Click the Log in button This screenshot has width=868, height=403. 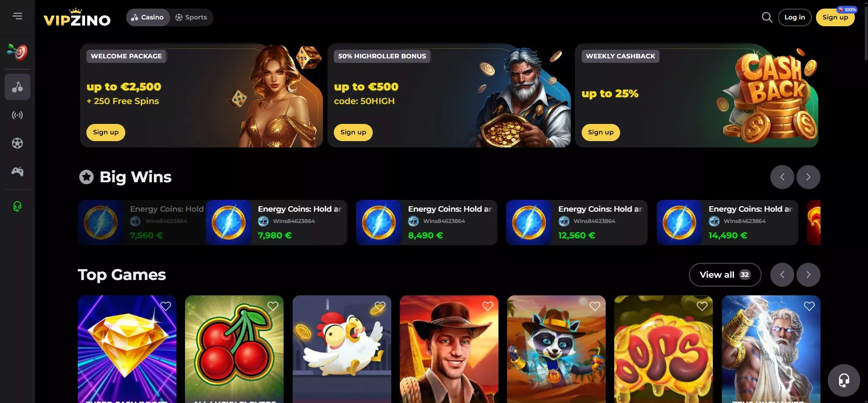[x=795, y=17]
